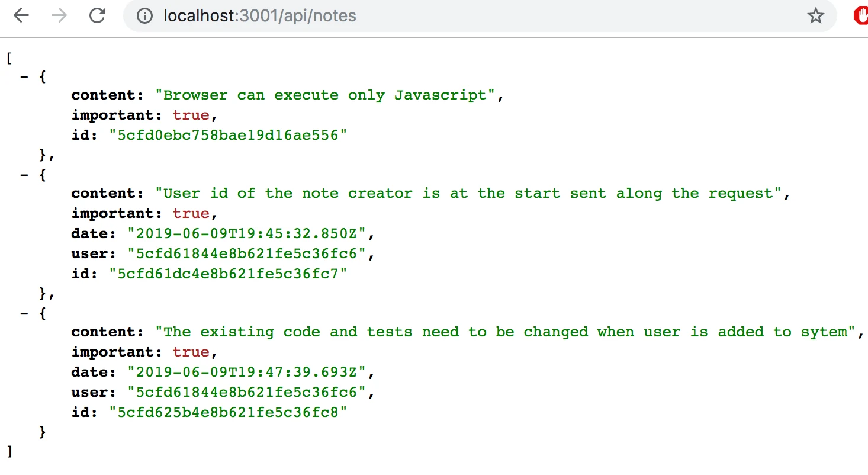This screenshot has height=475, width=868.
Task: Click the id value "5cfd61dc4e8b621fe5c36fc7"
Action: point(227,274)
